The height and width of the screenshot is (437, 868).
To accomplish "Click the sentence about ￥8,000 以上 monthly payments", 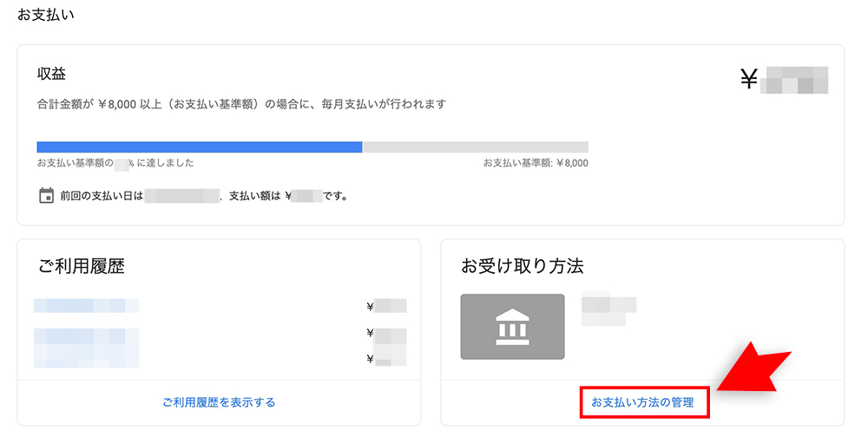I will coord(241,104).
